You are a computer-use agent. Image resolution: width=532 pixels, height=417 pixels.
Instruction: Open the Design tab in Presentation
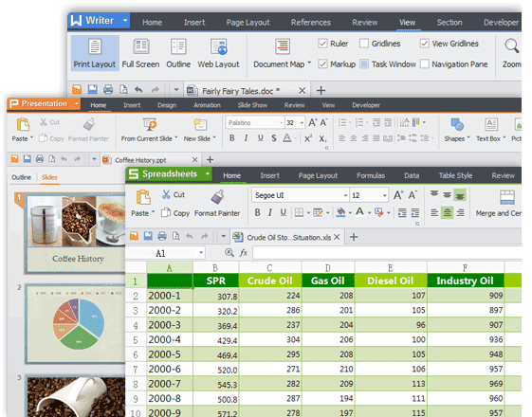(167, 105)
